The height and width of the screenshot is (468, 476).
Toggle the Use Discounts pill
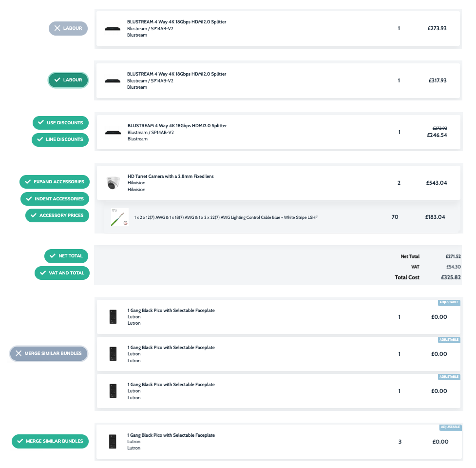click(61, 123)
